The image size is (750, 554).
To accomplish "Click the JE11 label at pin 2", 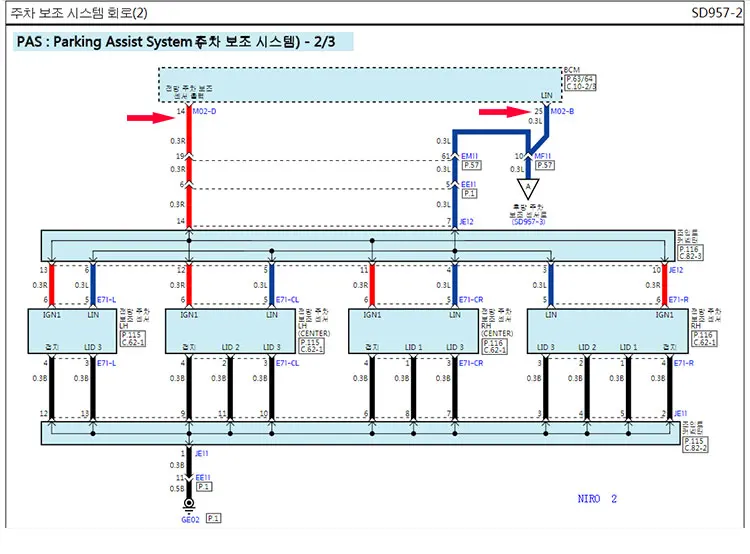I will (x=681, y=413).
